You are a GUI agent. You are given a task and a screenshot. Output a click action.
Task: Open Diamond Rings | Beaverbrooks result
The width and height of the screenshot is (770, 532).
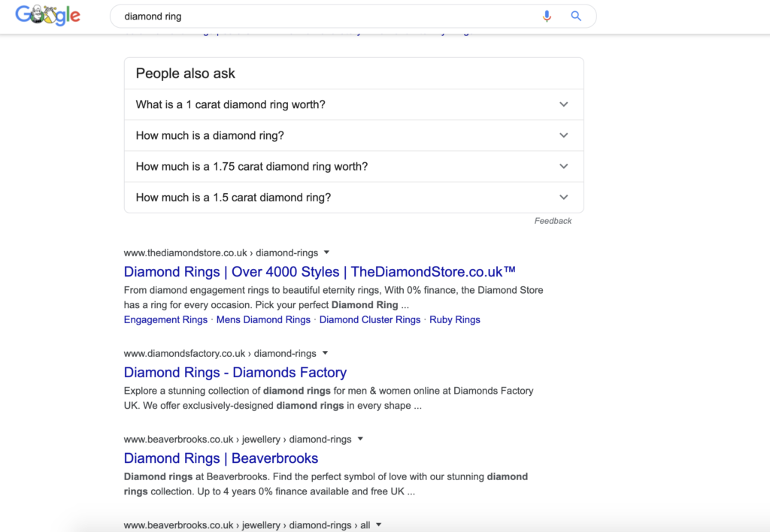(221, 458)
